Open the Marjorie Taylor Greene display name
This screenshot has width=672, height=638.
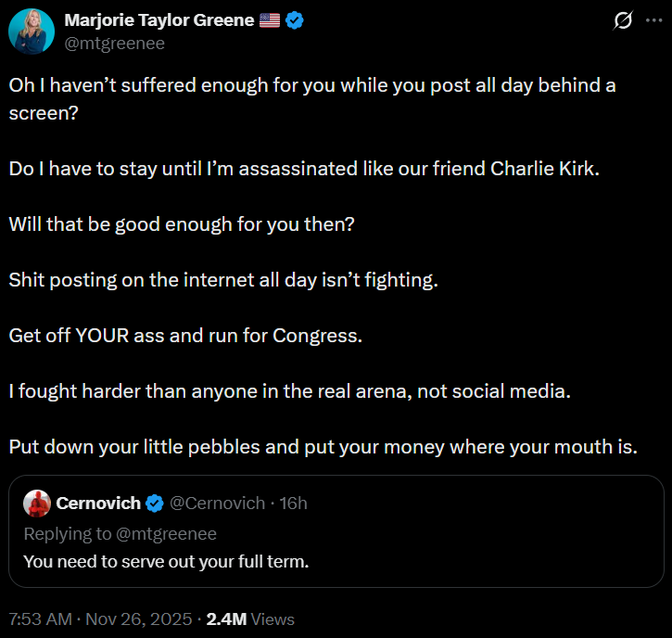tap(158, 21)
